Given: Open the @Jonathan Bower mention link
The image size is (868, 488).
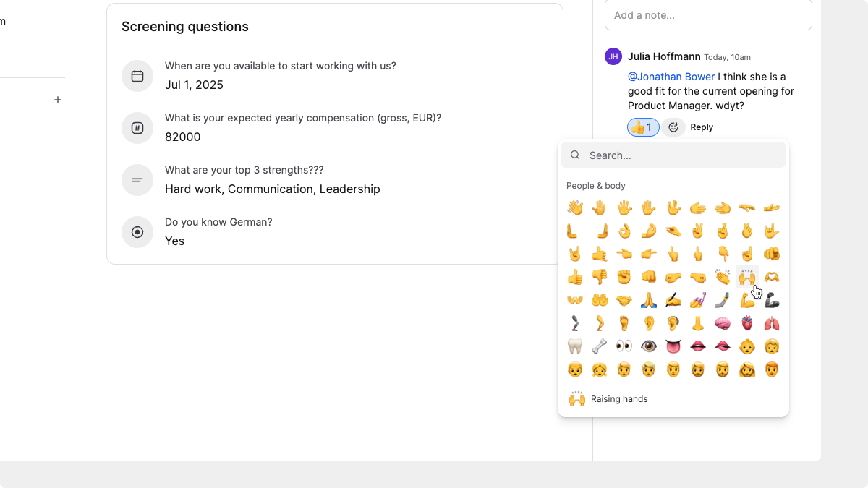Looking at the screenshot, I should click(x=671, y=77).
